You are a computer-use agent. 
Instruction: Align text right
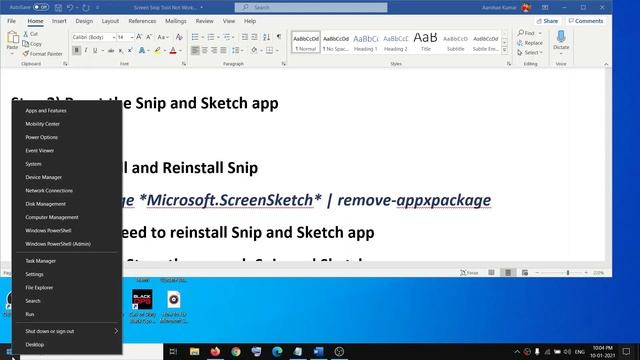tap(214, 50)
